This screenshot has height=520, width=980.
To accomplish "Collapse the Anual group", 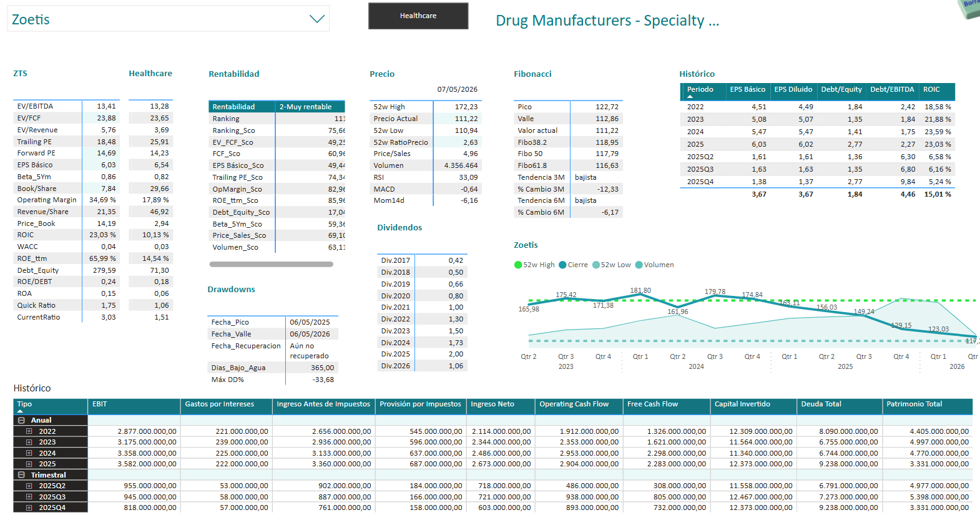I will [x=21, y=420].
